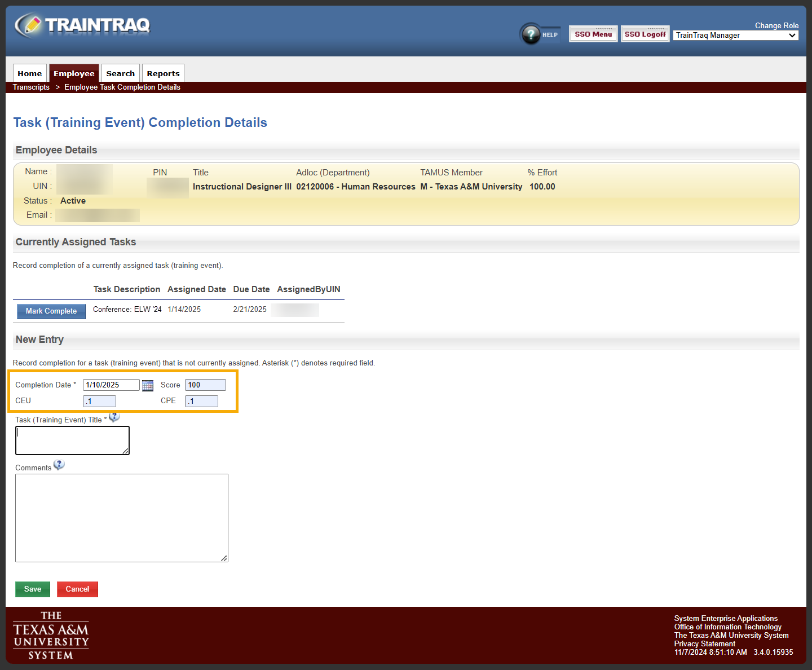Open the TrainTraq Manager role dropdown
This screenshot has width=812, height=670.
click(x=735, y=35)
